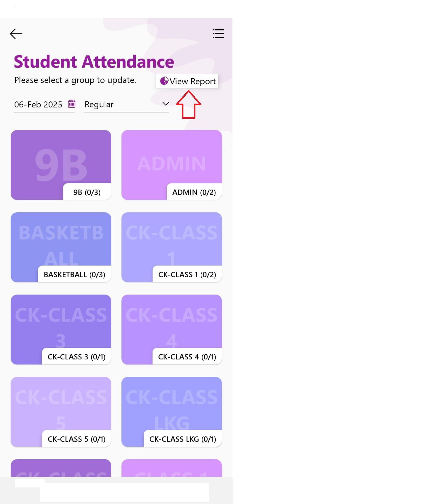Open the ADMIN group tile
Screen dimensions: 433x504
pos(171,165)
